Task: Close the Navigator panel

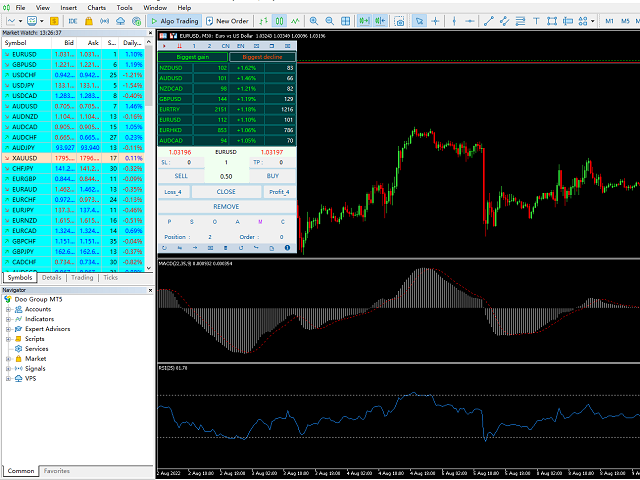Action: tap(150, 290)
